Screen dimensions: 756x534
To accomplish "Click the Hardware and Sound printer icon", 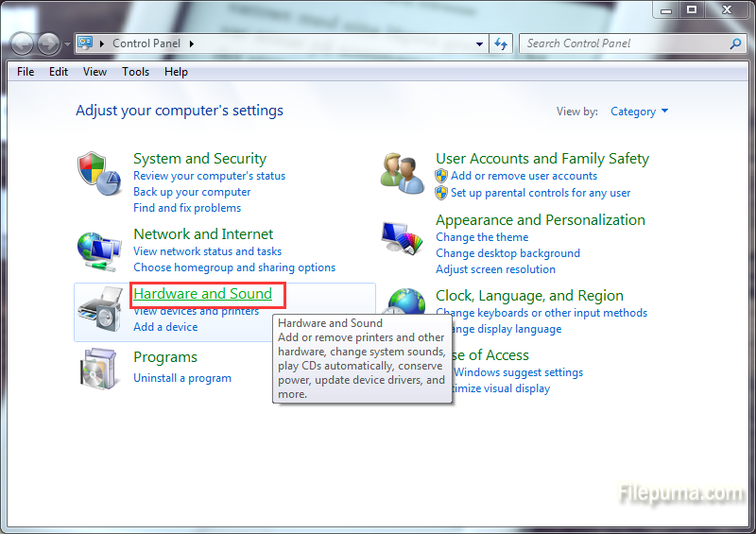I will click(98, 311).
